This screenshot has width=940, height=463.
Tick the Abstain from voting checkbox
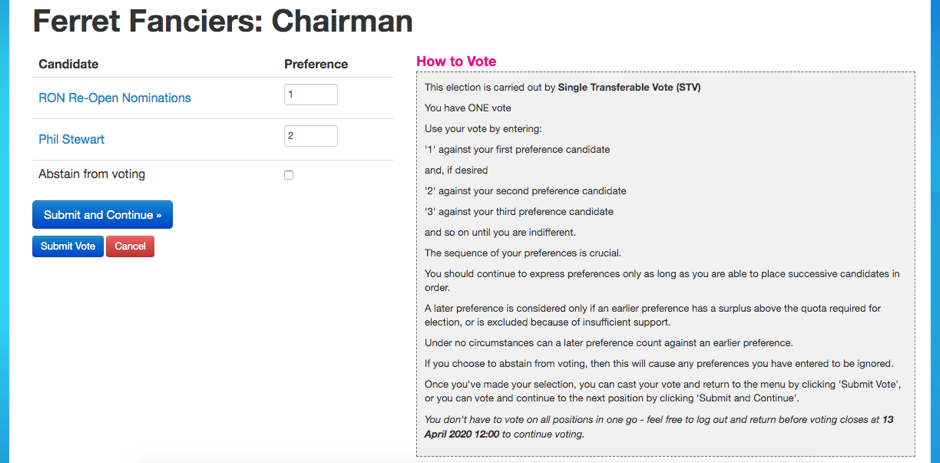(x=289, y=175)
